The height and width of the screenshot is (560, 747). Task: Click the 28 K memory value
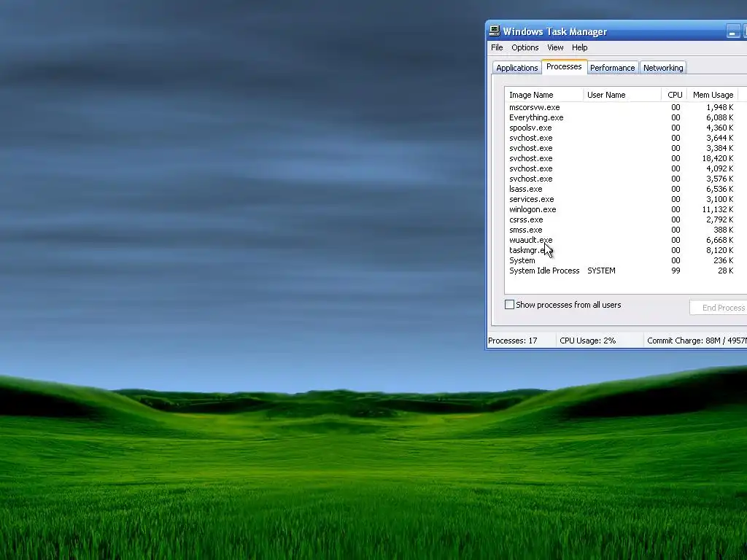(x=726, y=271)
